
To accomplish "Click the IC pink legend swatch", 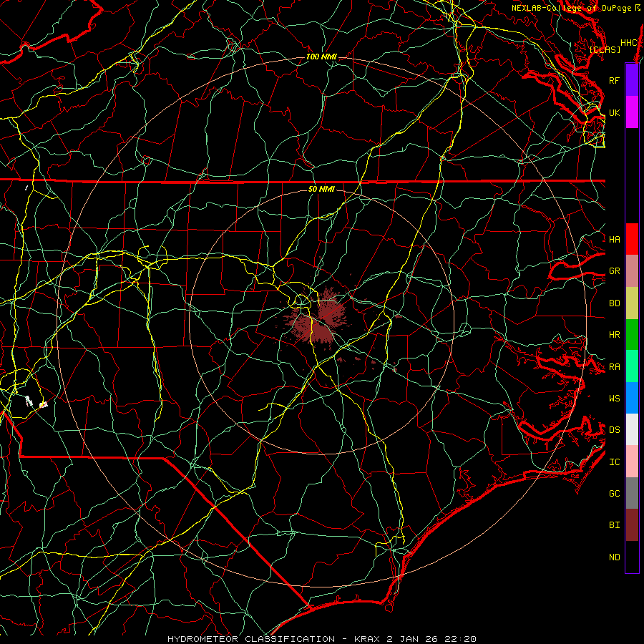I will (x=632, y=462).
